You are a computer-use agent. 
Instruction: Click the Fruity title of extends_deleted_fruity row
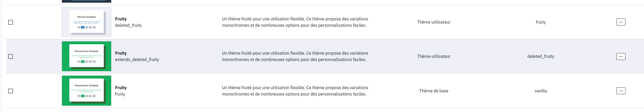click(x=121, y=53)
